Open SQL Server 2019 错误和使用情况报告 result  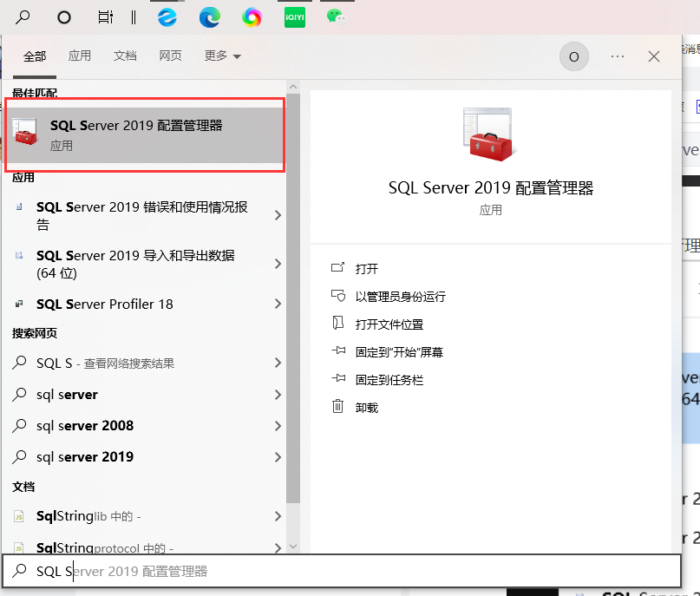pos(142,216)
